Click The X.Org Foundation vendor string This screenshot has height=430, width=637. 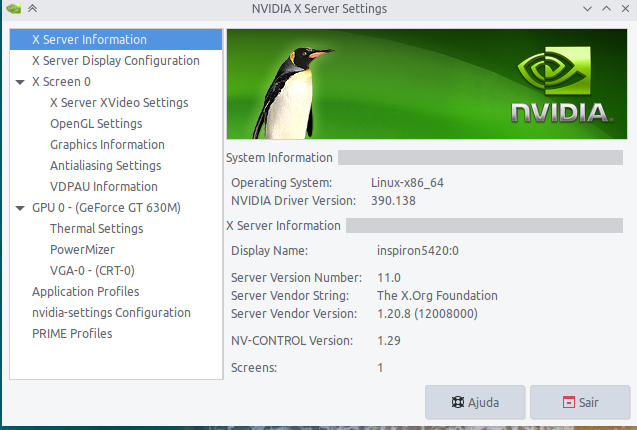pyautogui.click(x=437, y=295)
